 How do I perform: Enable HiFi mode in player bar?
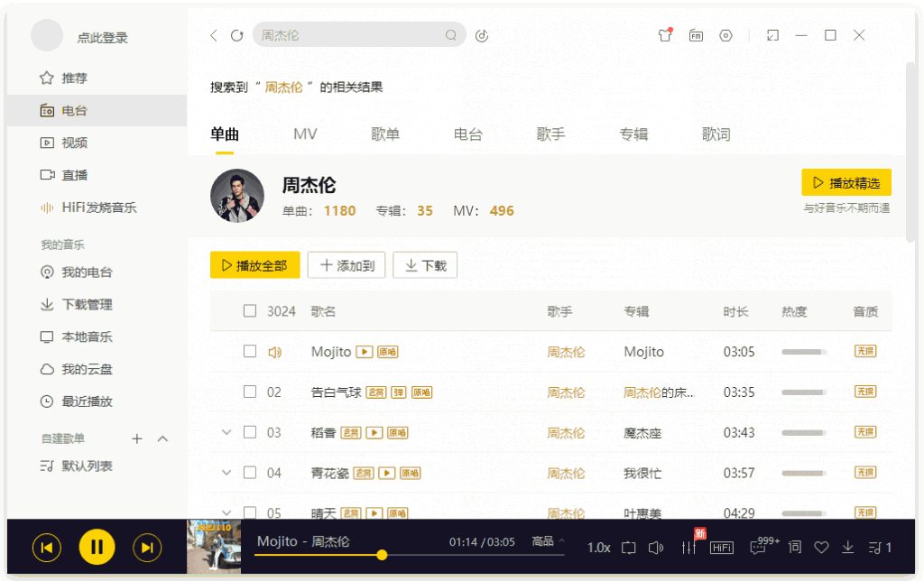pos(721,548)
